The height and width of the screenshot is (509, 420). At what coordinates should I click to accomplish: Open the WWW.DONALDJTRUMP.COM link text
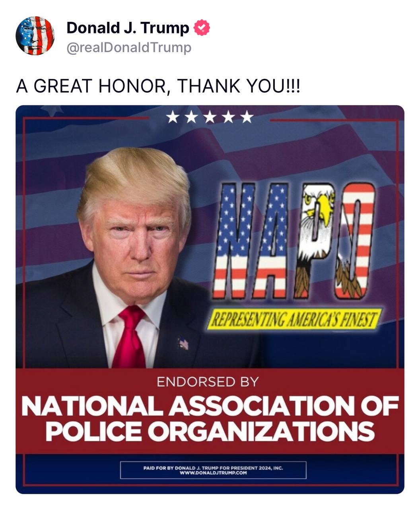coord(213,473)
